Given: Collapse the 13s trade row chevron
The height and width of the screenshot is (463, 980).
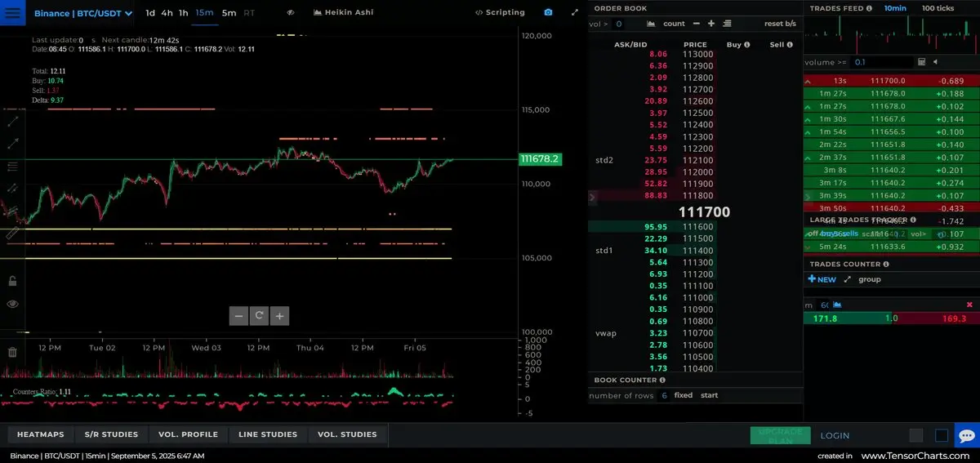Looking at the screenshot, I should (x=808, y=81).
